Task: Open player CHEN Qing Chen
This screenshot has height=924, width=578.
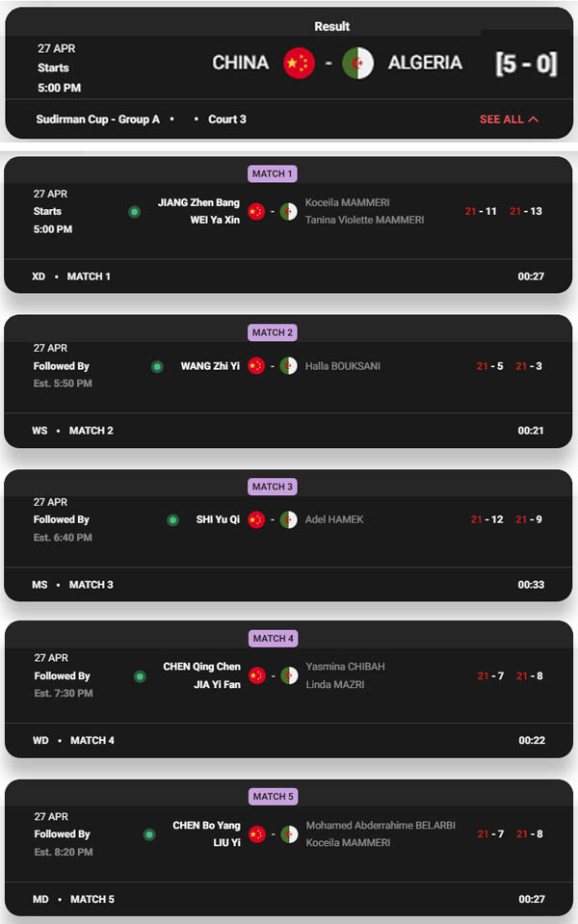Action: point(201,667)
